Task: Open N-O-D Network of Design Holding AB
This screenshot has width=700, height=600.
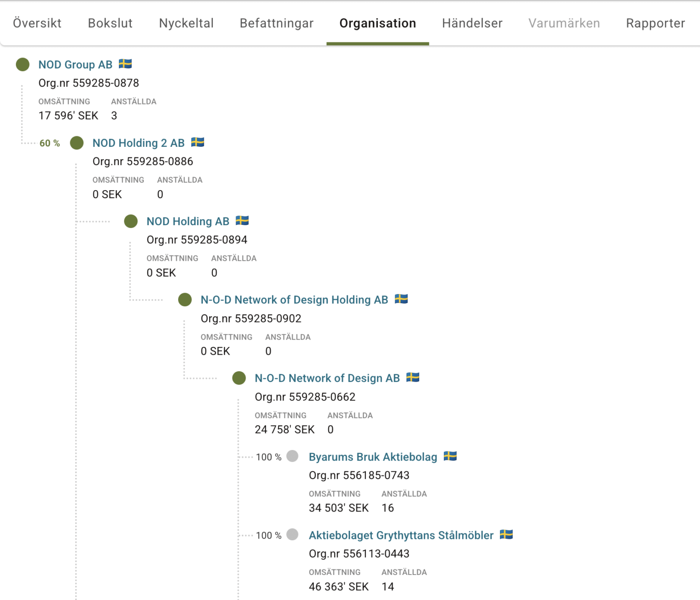Action: 294,300
